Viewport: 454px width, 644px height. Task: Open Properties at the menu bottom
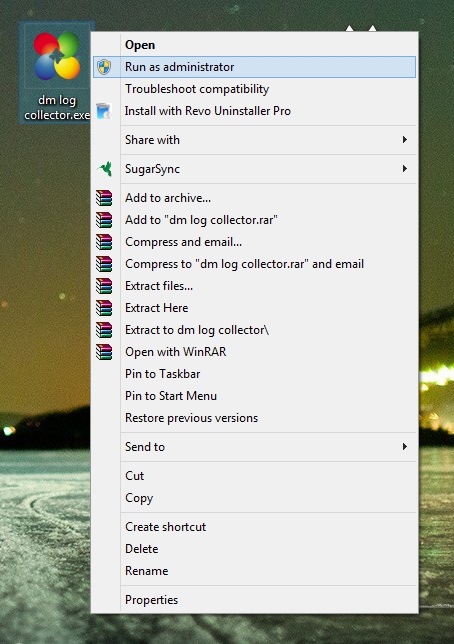pos(255,600)
